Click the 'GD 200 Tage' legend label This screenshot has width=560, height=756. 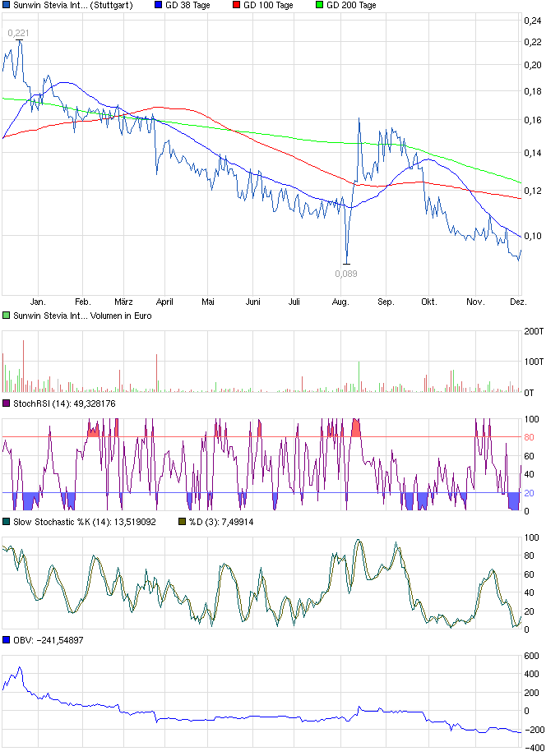351,5
